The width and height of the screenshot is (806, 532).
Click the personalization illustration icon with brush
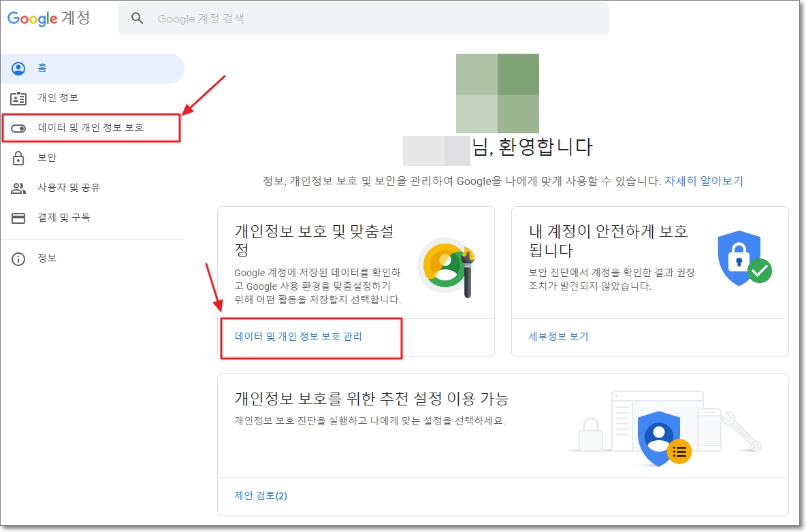[446, 267]
